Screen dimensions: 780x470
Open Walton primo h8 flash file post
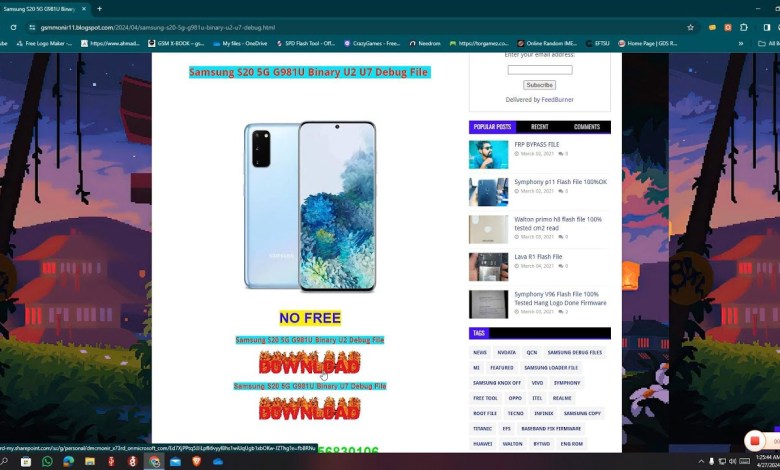(x=558, y=223)
